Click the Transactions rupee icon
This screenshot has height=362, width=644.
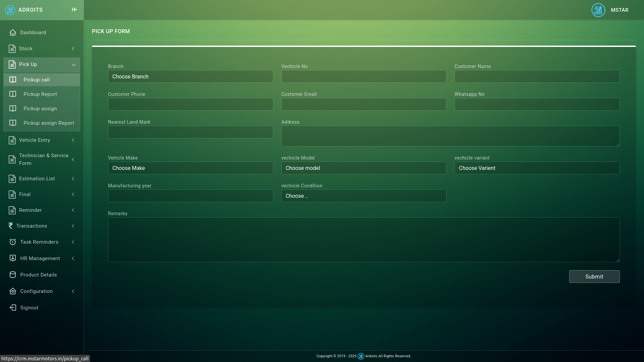(x=11, y=226)
